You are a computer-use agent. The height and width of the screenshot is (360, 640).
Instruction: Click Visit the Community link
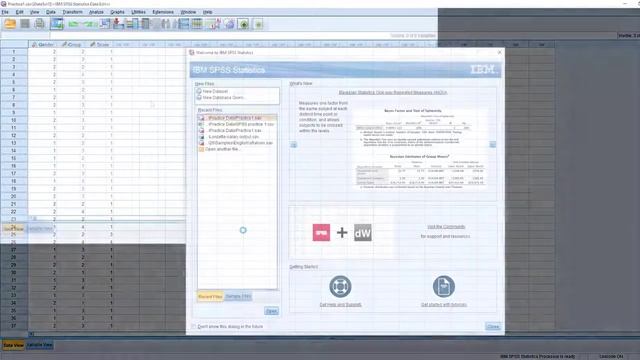click(x=446, y=227)
